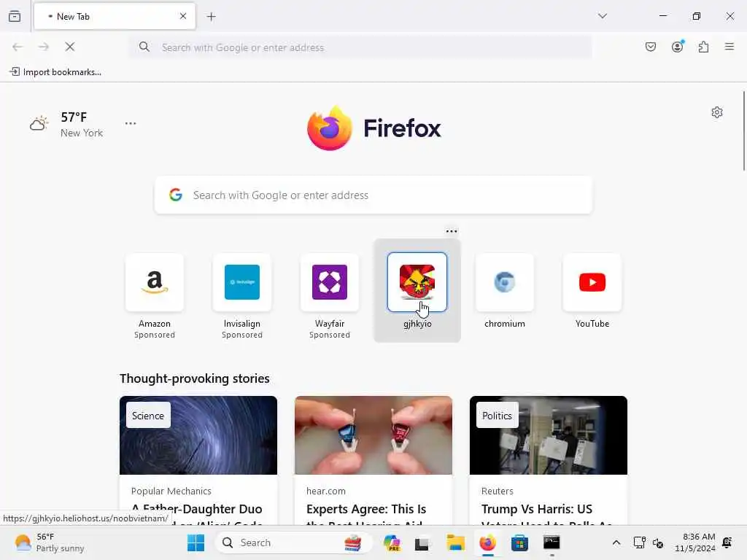Open Save to Pocket icon
Screen dimensions: 747x560
click(x=651, y=47)
